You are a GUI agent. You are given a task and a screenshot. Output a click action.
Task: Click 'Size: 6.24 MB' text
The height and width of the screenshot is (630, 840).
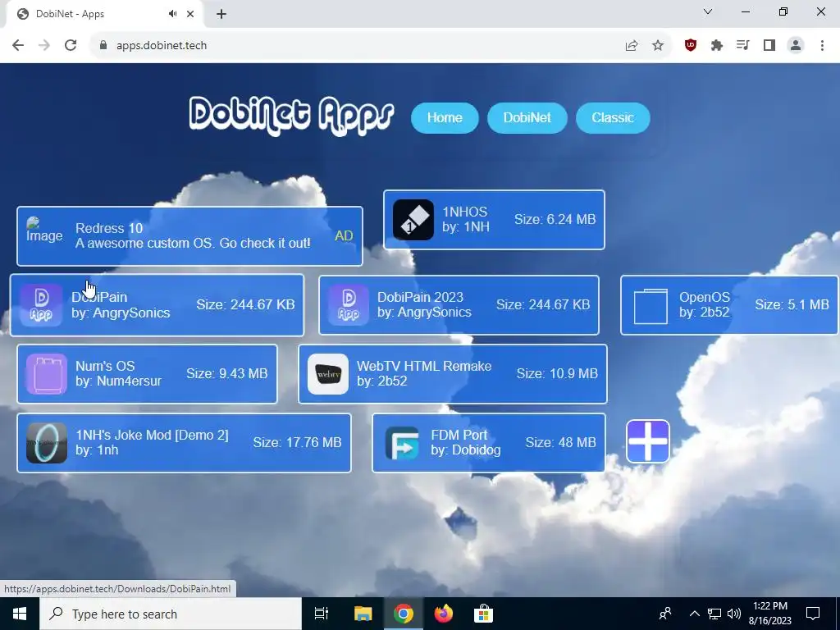pyautogui.click(x=555, y=220)
